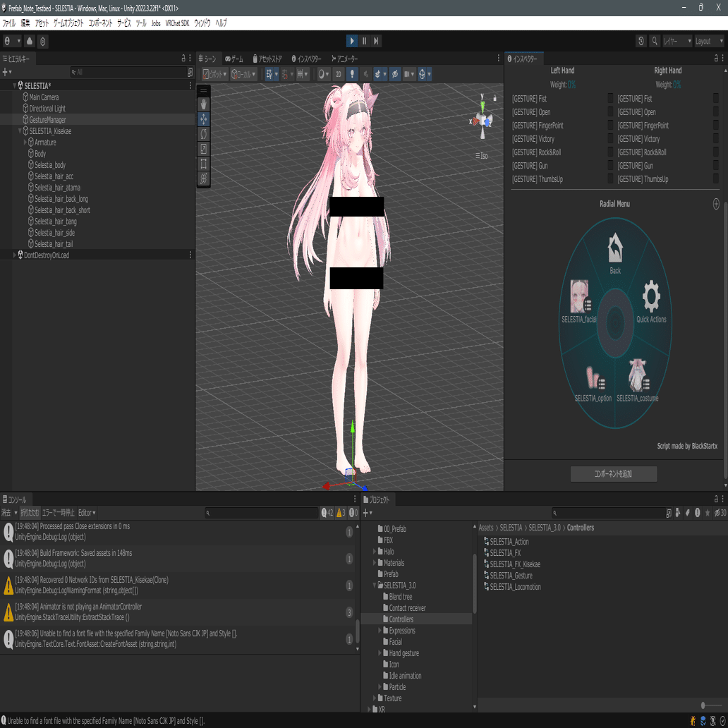Click the Pause button in the toolbar
Screen dimensions: 728x728
click(x=364, y=41)
